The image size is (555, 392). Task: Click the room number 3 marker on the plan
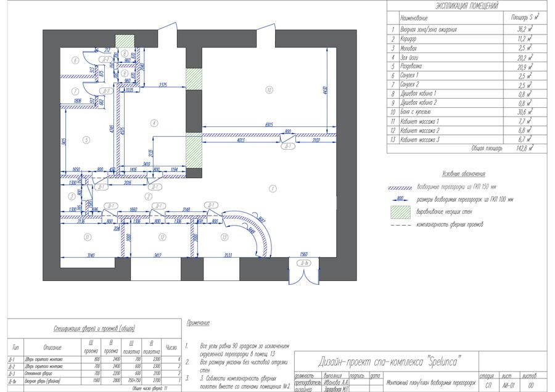[72, 196]
